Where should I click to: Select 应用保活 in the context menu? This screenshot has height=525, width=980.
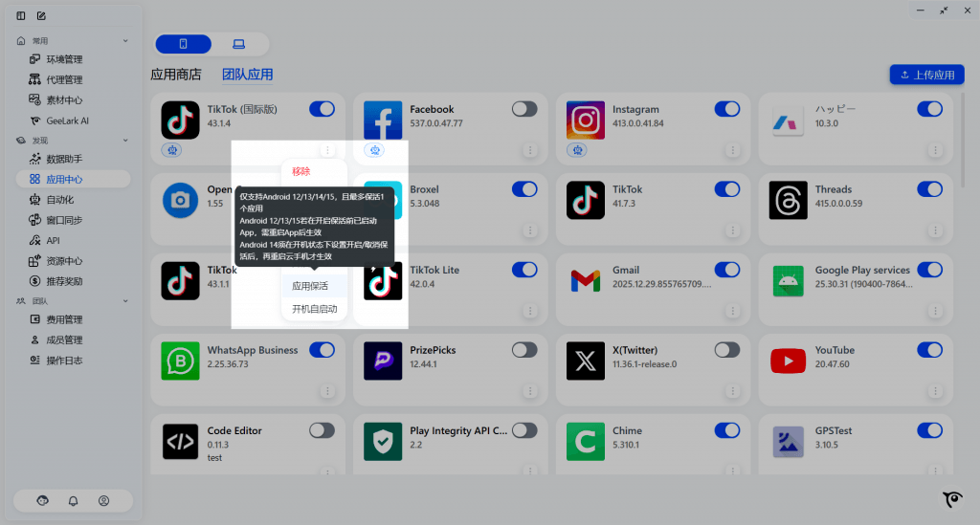(x=310, y=286)
